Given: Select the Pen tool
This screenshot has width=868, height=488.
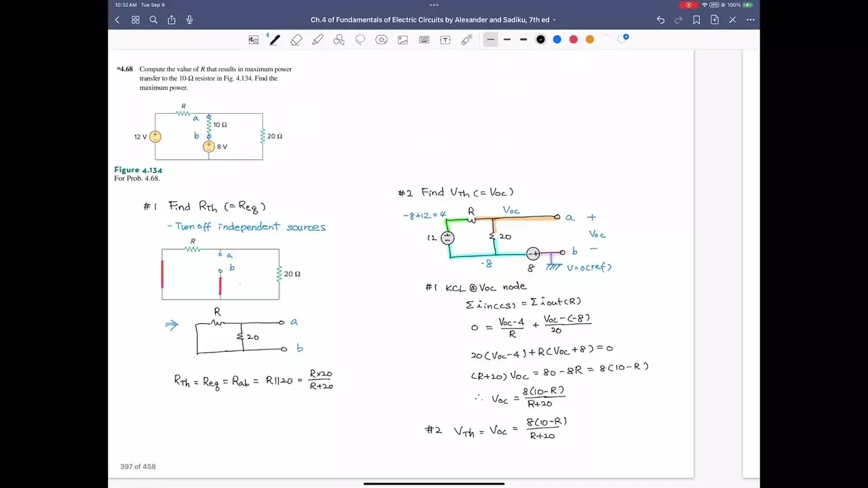Looking at the screenshot, I should [275, 40].
